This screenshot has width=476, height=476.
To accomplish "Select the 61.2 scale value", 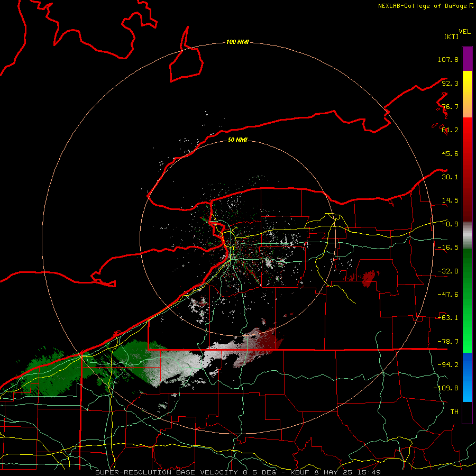I will 450,130.
